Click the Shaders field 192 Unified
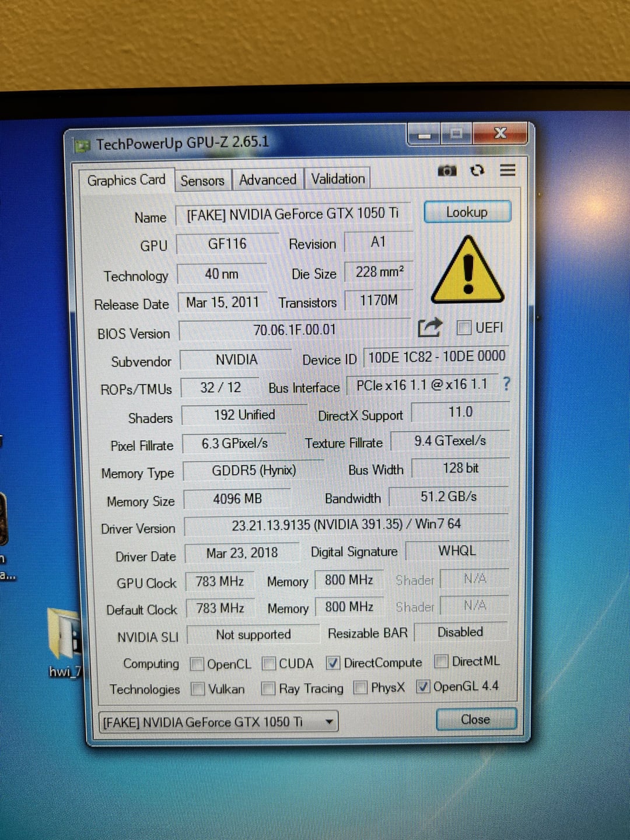The image size is (630, 840). tap(244, 415)
